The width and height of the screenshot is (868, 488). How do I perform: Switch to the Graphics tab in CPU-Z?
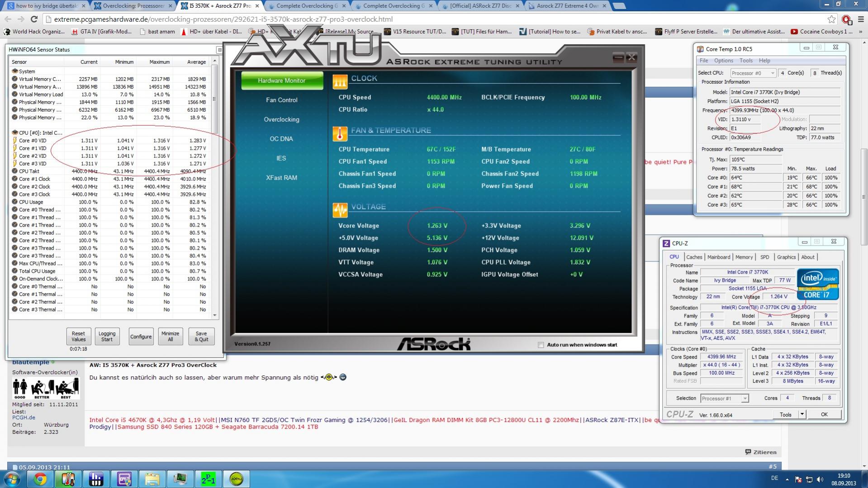click(x=786, y=257)
